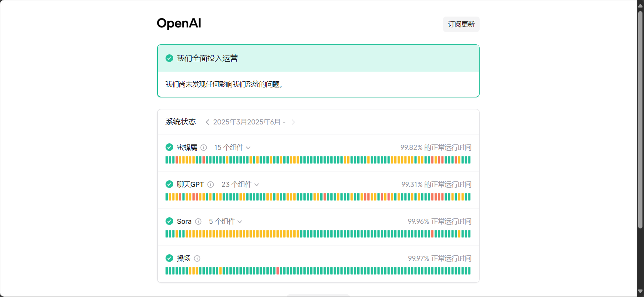
Task: Click the OpenAI logo
Action: pos(179,23)
